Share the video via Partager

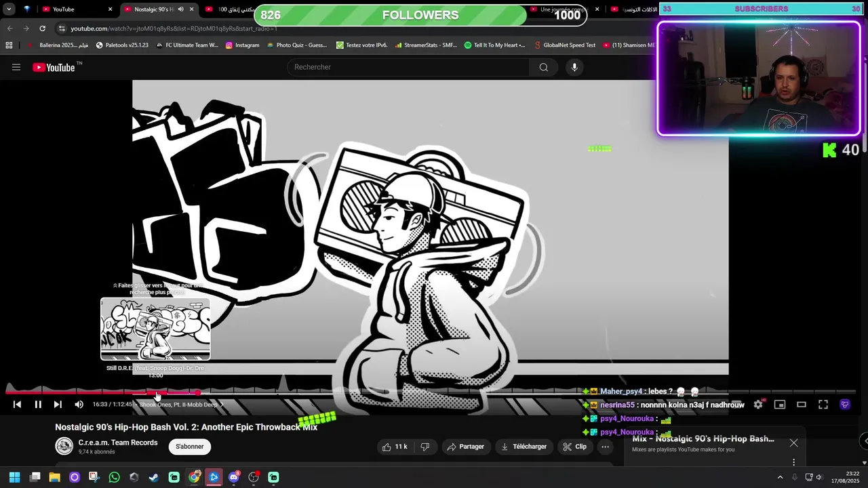click(465, 447)
